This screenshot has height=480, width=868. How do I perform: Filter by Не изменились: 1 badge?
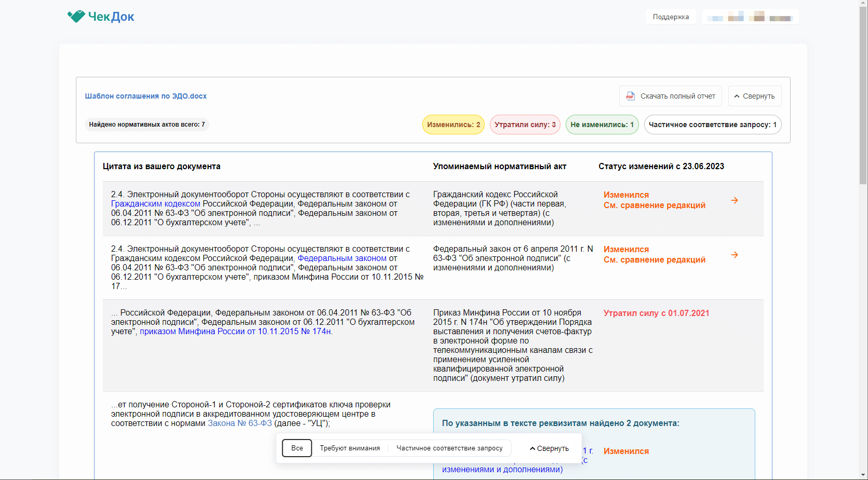click(x=602, y=125)
